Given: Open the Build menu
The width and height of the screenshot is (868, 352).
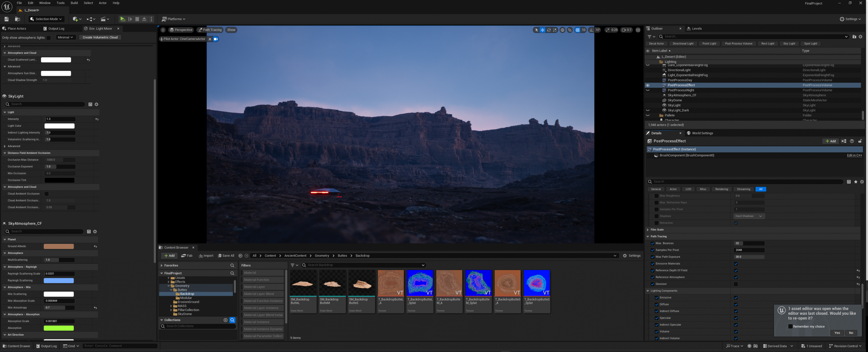Looking at the screenshot, I should point(74,3).
